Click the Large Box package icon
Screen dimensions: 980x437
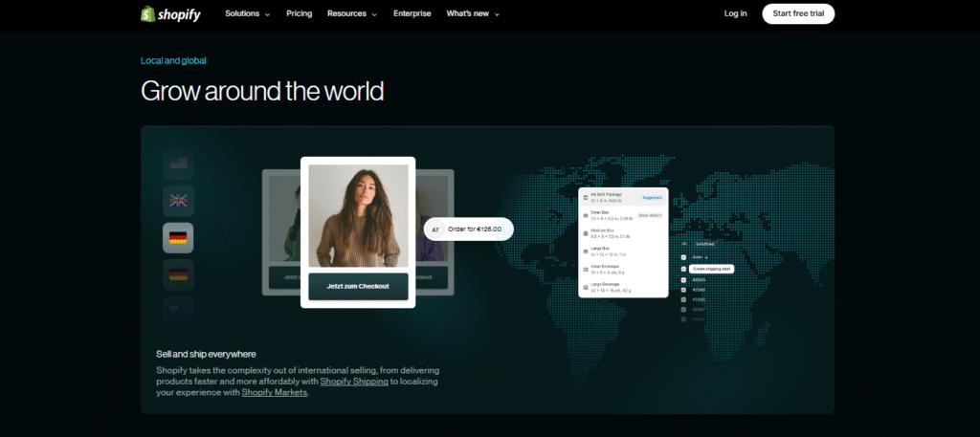[x=586, y=251]
